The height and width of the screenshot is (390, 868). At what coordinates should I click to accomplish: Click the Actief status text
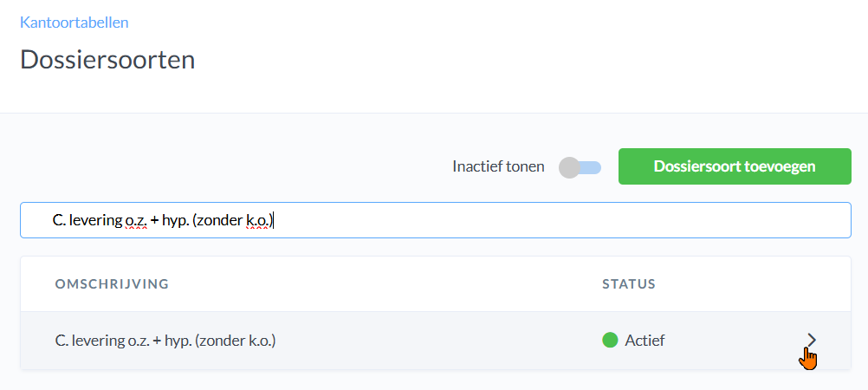[645, 341]
